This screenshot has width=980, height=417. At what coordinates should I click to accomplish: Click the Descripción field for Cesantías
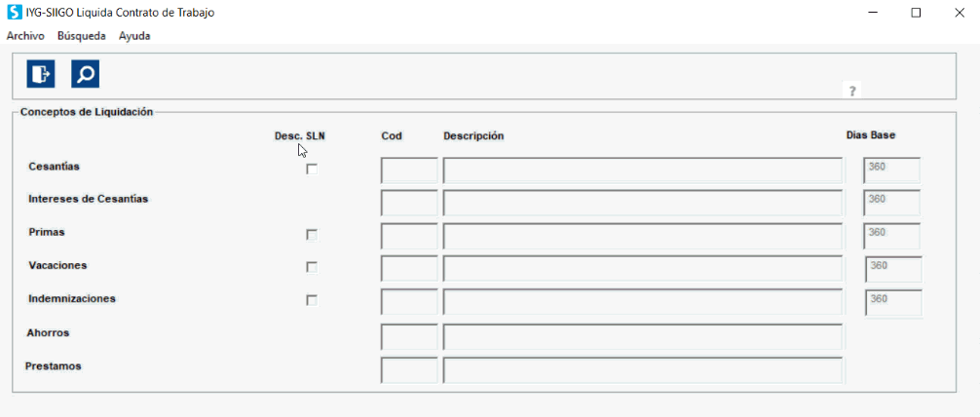click(643, 171)
